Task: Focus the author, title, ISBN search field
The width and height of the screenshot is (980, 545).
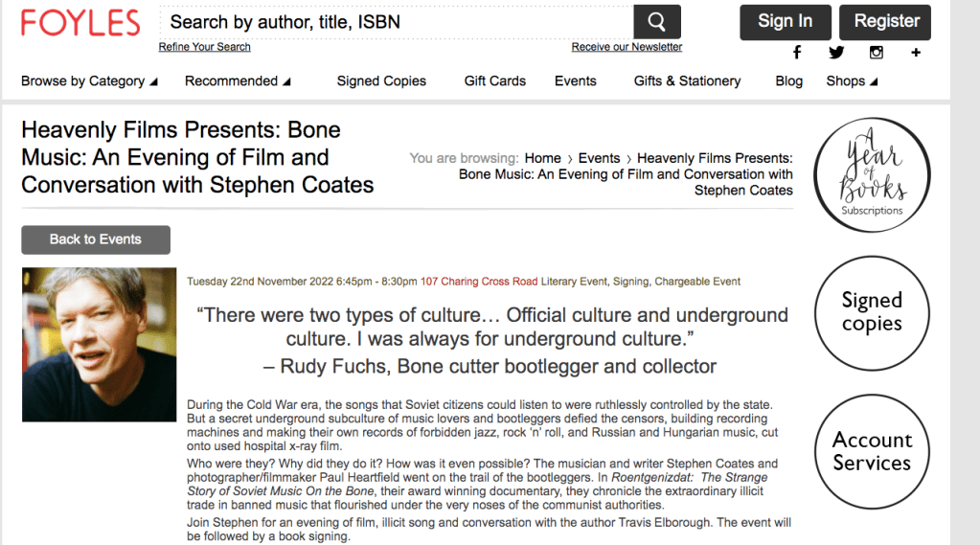Action: pyautogui.click(x=396, y=22)
